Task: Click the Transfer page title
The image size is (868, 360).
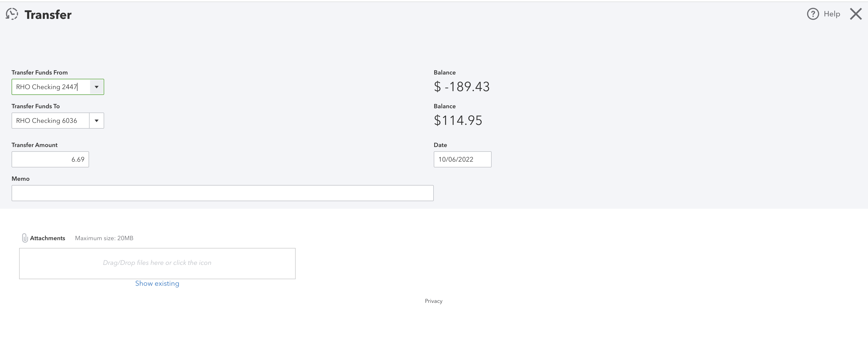Action: point(48,15)
